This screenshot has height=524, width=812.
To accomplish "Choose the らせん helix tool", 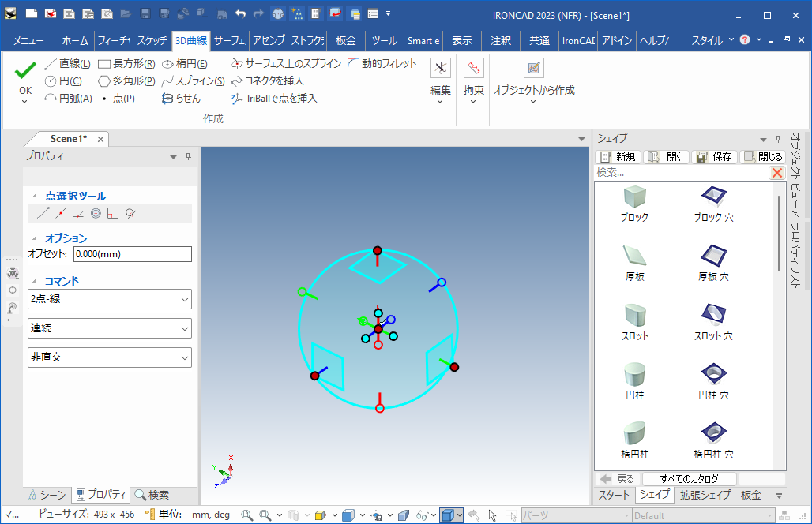I will (181, 99).
